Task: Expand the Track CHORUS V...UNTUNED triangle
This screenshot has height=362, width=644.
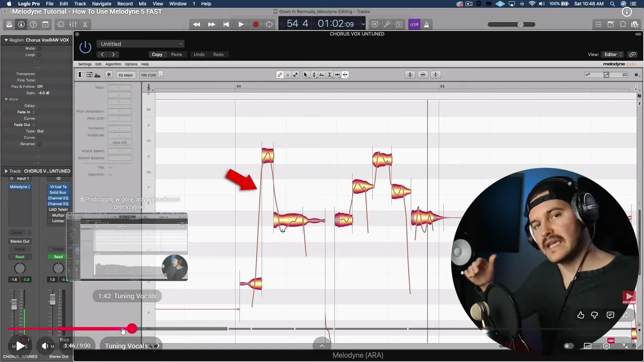Action: pyautogui.click(x=6, y=171)
